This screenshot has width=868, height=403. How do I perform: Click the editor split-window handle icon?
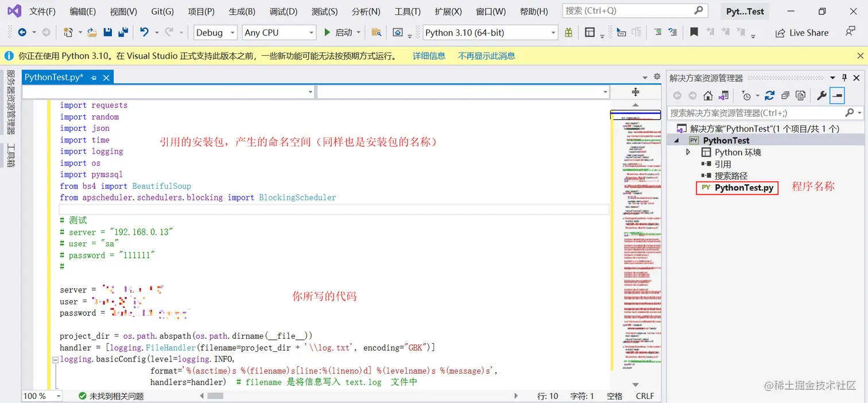(635, 92)
